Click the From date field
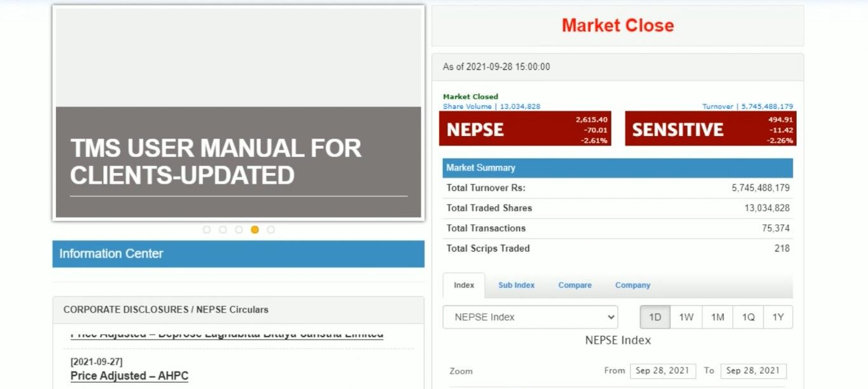This screenshot has width=868, height=389. click(662, 371)
